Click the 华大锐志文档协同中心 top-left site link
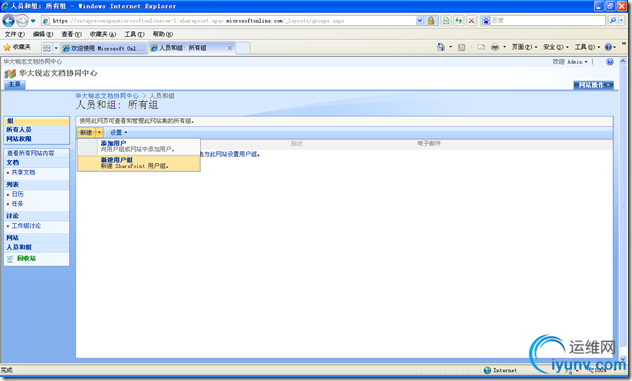This screenshot has width=632, height=381. [x=33, y=62]
